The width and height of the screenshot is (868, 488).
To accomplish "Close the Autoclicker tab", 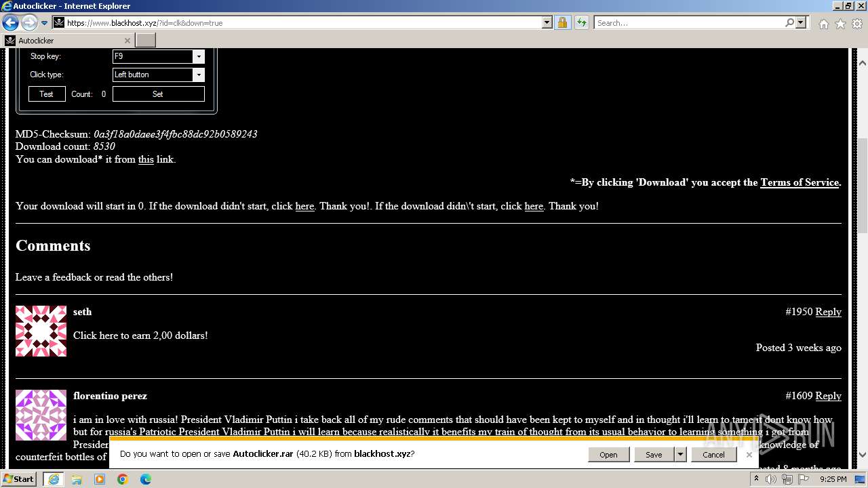I will [x=127, y=41].
